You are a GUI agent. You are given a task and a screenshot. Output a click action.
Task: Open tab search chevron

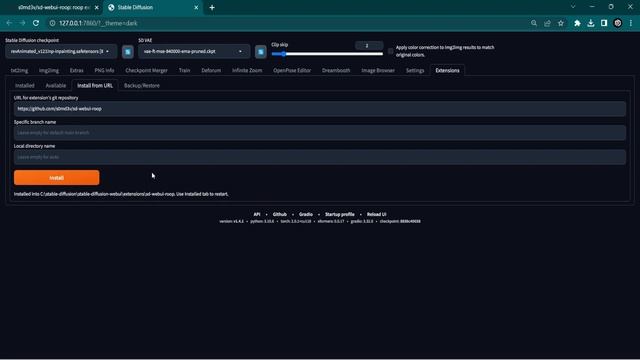573,7
